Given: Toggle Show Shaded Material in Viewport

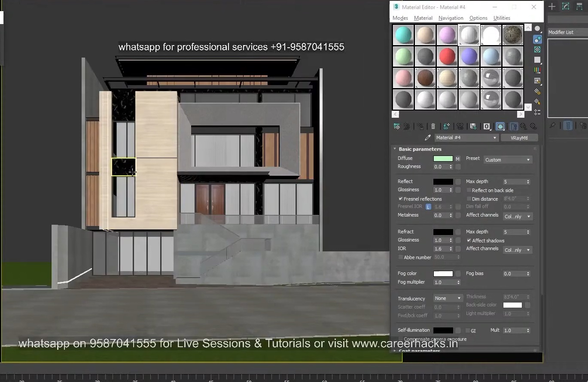Looking at the screenshot, I should (499, 126).
